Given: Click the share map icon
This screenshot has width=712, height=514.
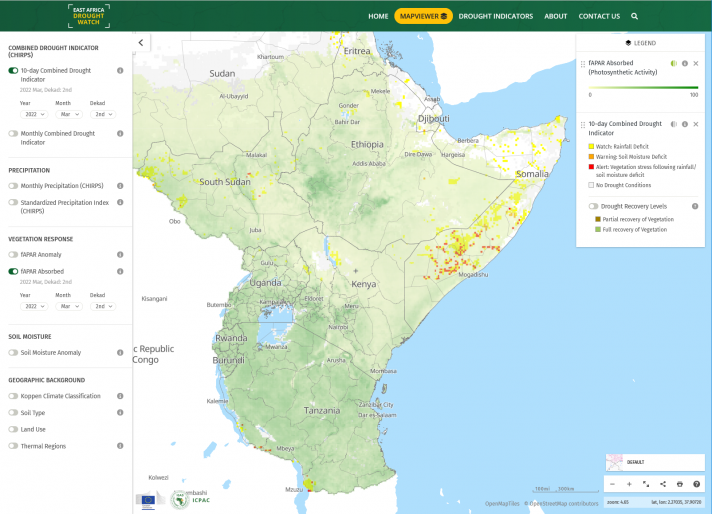Looking at the screenshot, I should point(663,484).
